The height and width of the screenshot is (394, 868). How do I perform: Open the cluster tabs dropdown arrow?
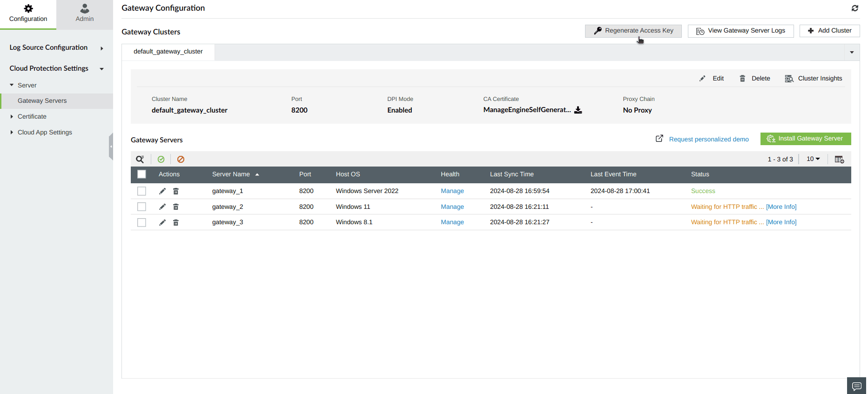click(x=852, y=52)
